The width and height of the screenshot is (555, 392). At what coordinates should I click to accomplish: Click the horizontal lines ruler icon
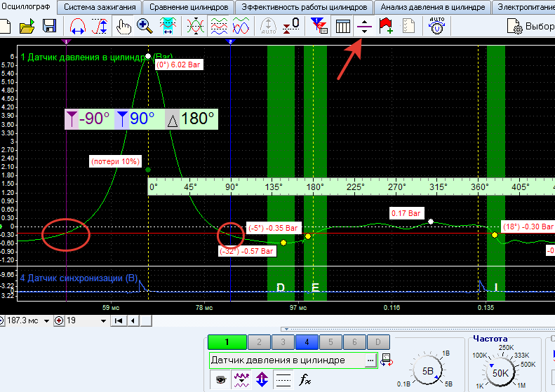pyautogui.click(x=283, y=379)
